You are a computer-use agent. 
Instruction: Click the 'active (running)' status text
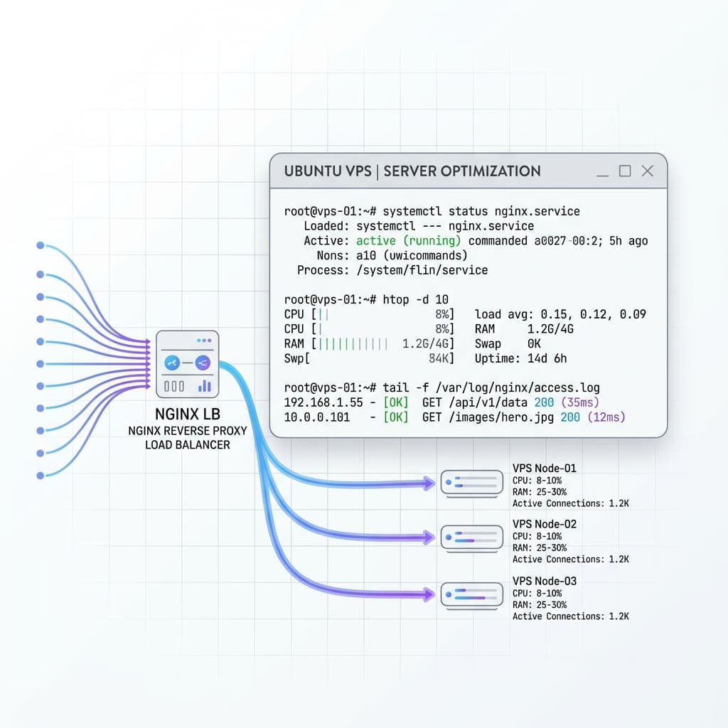pos(408,240)
